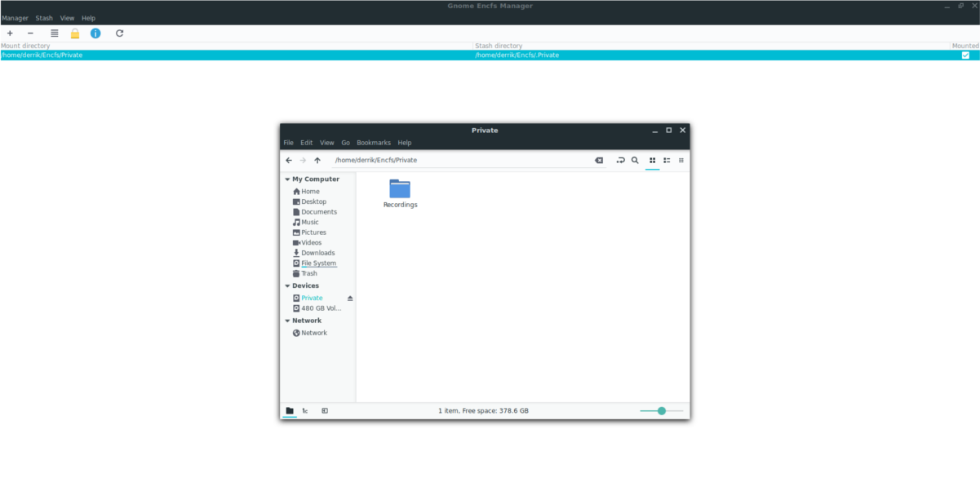Open the File menu in Private window
Image resolution: width=980 pixels, height=500 pixels.
(288, 143)
